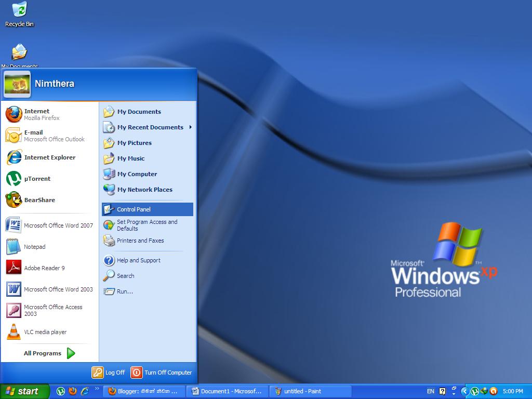Open Microsoft Office Access 2003
The image size is (532, 399).
click(50, 311)
